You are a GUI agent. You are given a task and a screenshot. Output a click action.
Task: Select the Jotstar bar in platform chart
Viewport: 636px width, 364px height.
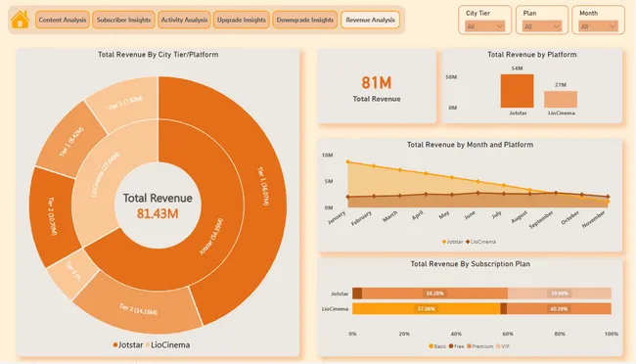517,91
